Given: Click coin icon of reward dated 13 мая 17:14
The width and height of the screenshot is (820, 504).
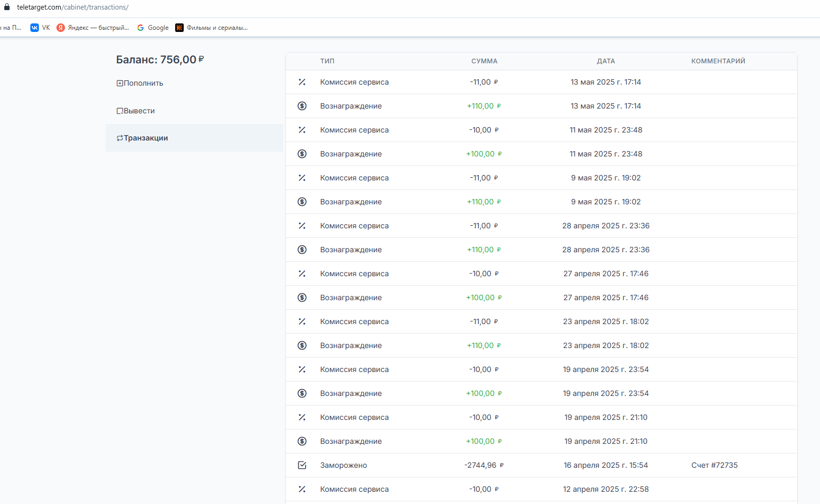Looking at the screenshot, I should (x=302, y=106).
